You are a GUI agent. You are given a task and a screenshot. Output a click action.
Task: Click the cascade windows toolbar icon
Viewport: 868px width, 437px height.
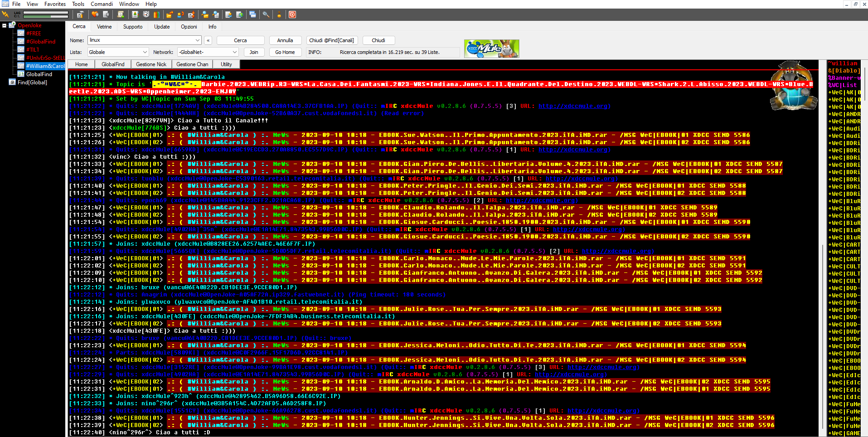coord(252,15)
